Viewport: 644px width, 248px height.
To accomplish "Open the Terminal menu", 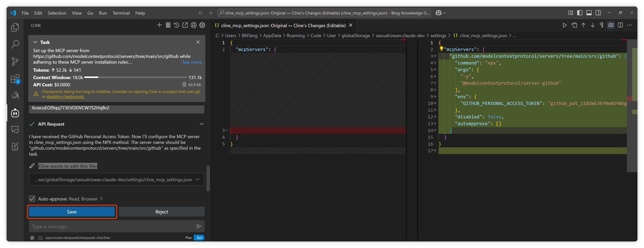I will click(121, 13).
